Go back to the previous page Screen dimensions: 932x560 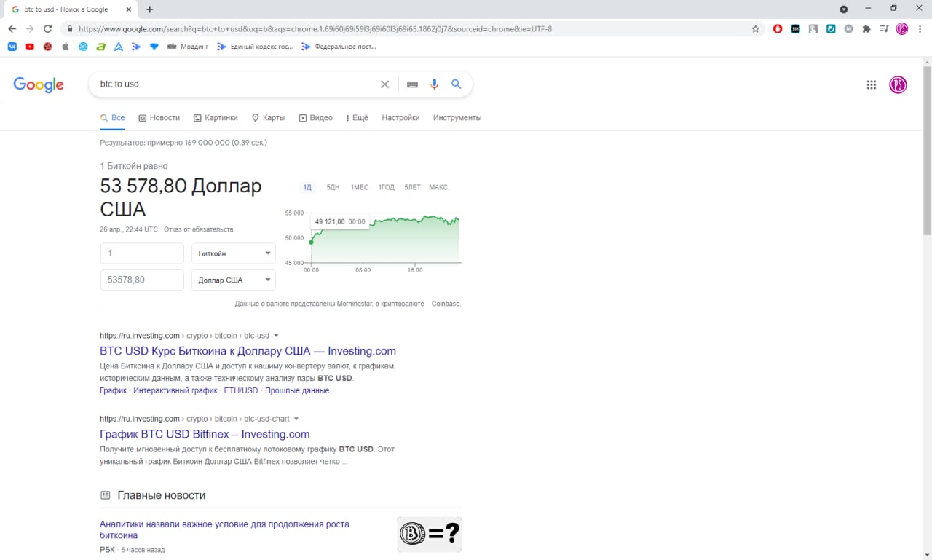pyautogui.click(x=12, y=29)
